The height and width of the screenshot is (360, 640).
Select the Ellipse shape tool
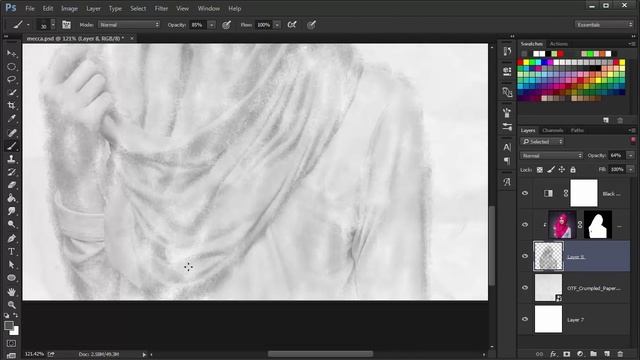(11, 278)
